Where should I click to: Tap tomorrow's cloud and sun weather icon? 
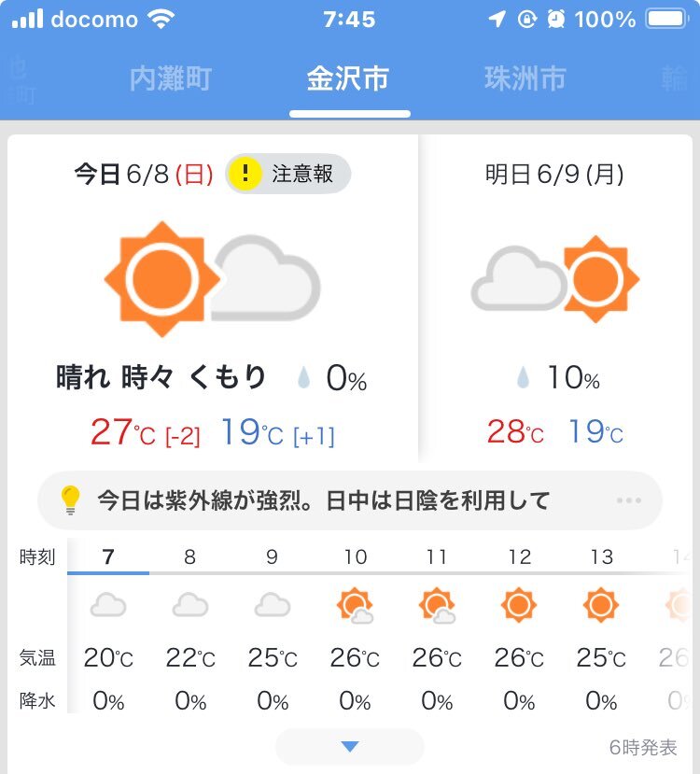pyautogui.click(x=555, y=279)
